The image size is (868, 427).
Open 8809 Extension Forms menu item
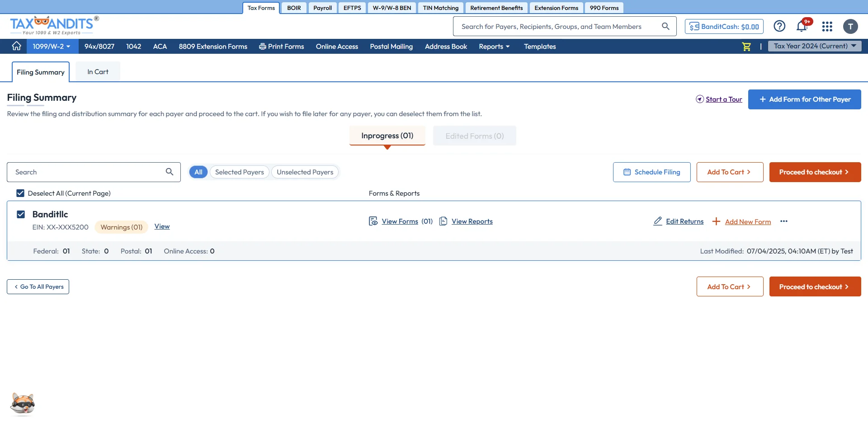pos(213,46)
